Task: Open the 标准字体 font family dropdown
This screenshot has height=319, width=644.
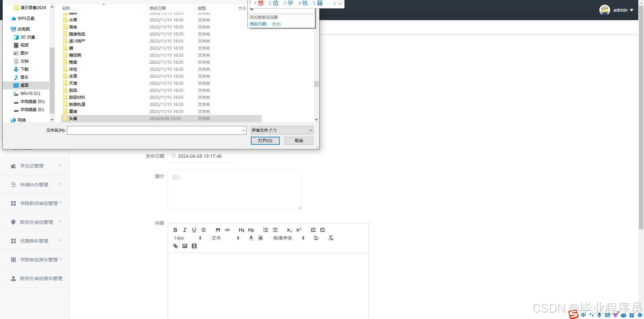Action: pyautogui.click(x=288, y=238)
